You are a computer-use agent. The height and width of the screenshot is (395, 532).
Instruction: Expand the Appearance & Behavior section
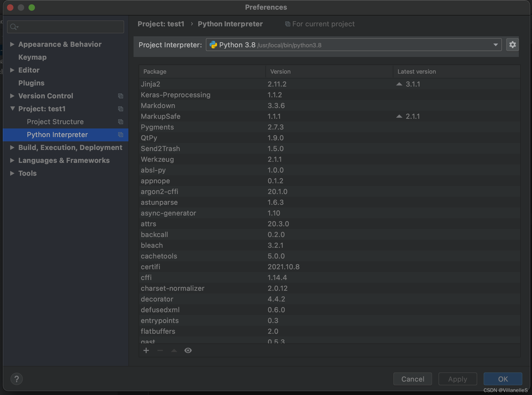click(x=12, y=44)
